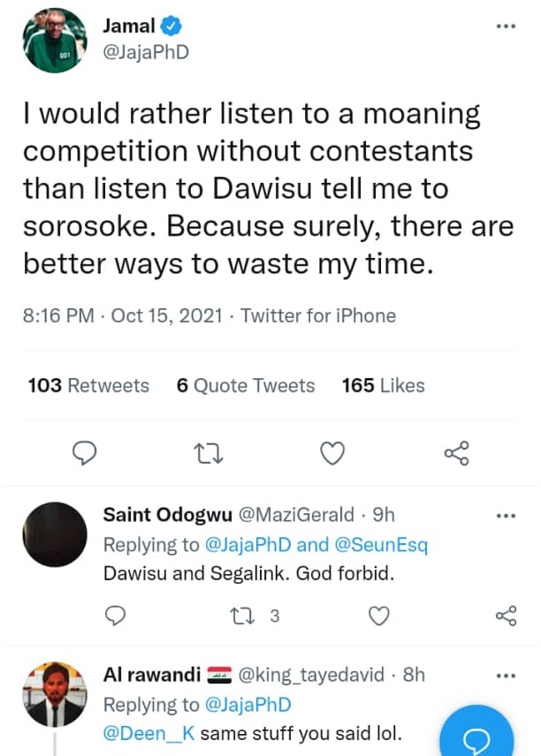Viewport: 541px width, 756px height.
Task: Reply to Jamal's main tweet
Action: click(83, 454)
